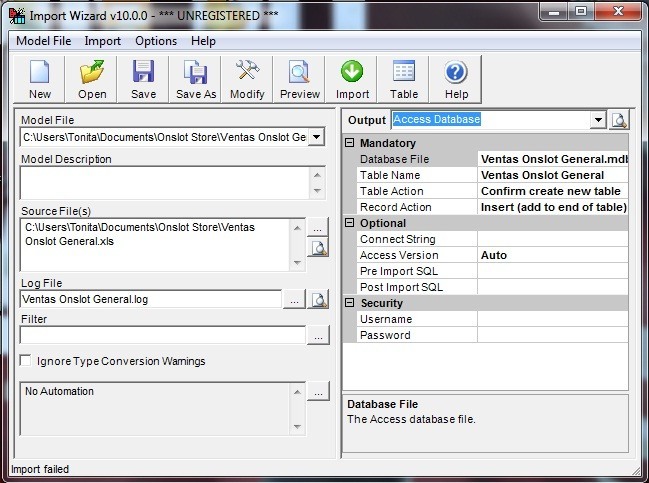Collapse the Mandatory section

[x=350, y=143]
